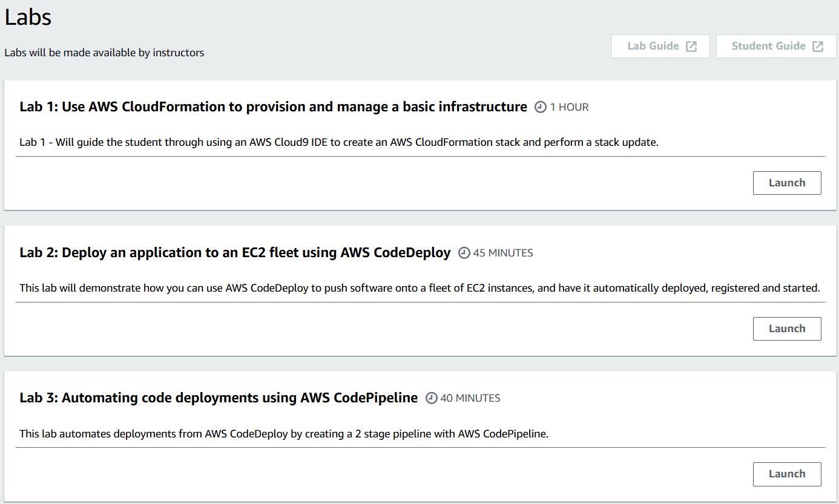
Task: Click the clock icon next to 1 HOUR
Action: [x=541, y=107]
